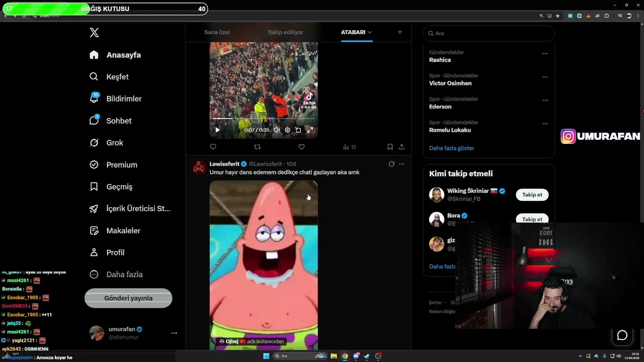Open Victor Osimhen trending topic

[x=450, y=83]
